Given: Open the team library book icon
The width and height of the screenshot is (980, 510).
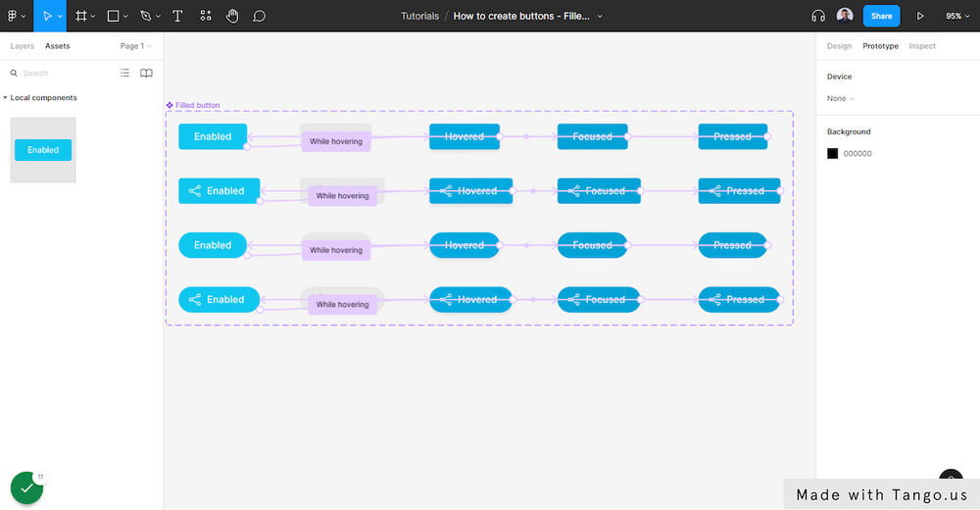Looking at the screenshot, I should 146,74.
